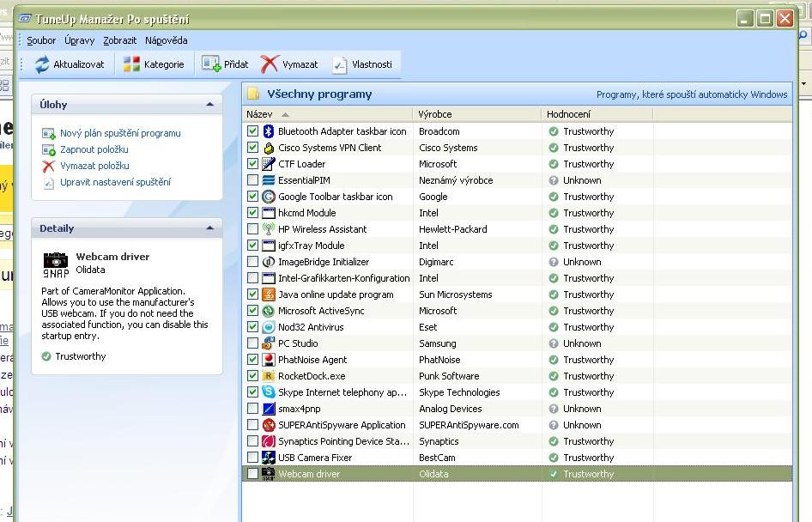Open the Soubor menu
This screenshot has width=812, height=522.
[x=41, y=40]
